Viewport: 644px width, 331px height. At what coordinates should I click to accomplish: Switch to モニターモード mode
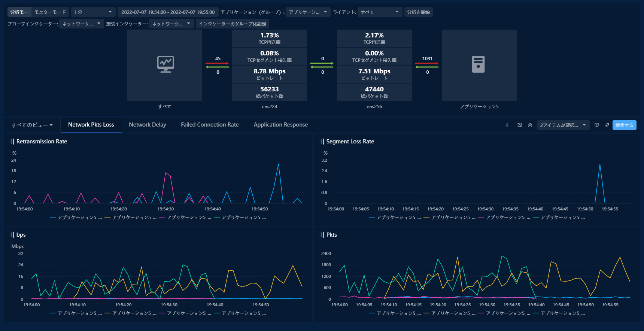pos(50,12)
